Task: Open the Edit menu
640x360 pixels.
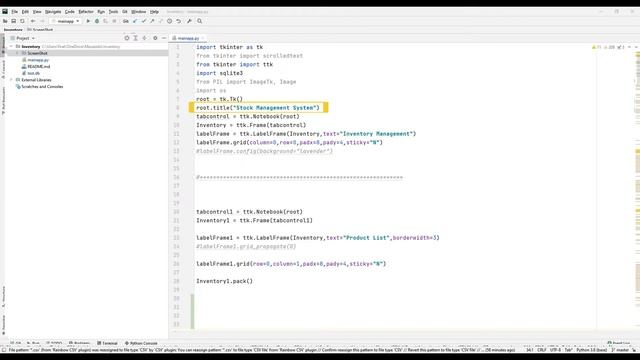Action: [x=25, y=12]
